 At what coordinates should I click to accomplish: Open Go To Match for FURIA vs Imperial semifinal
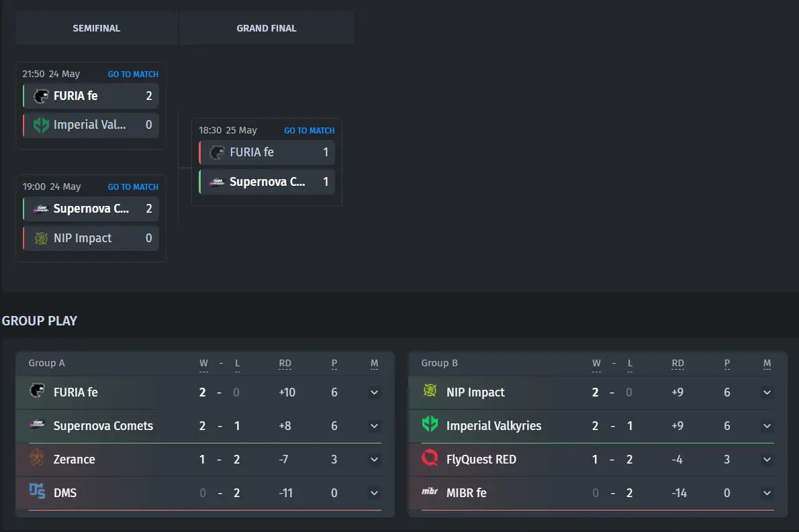(133, 74)
